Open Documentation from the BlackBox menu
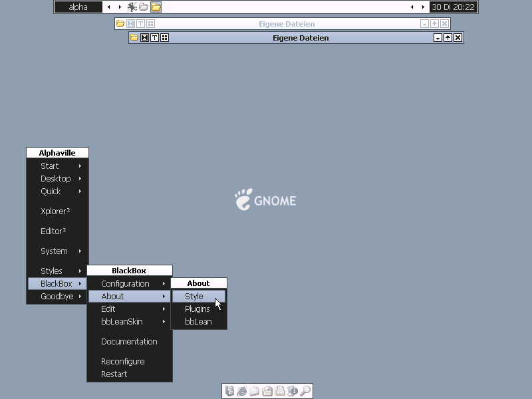The image size is (532, 399). [129, 342]
